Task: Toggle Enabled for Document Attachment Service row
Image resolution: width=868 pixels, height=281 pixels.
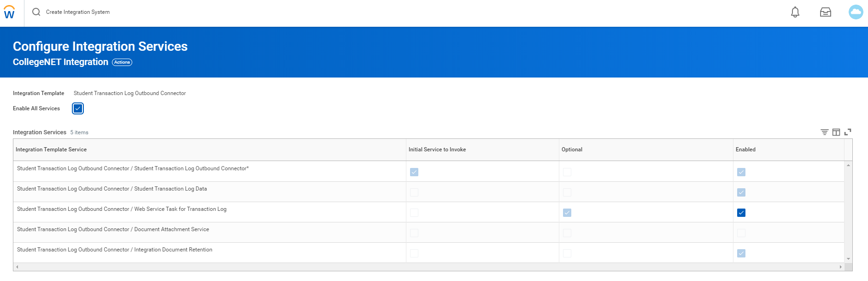Action: [x=741, y=233]
